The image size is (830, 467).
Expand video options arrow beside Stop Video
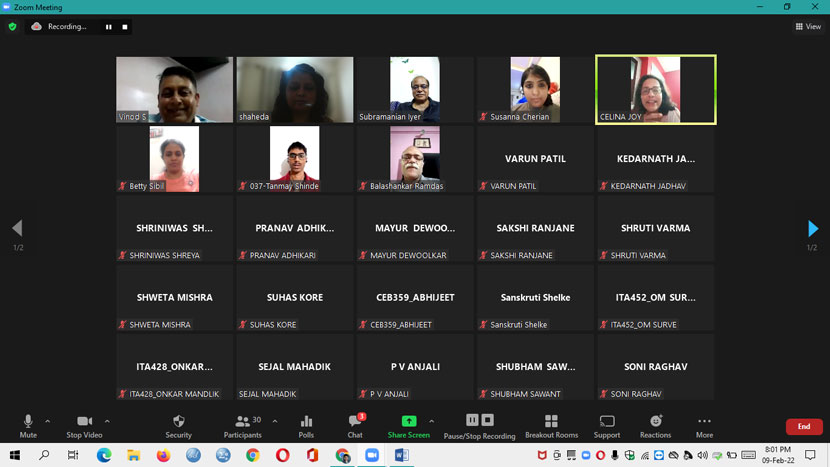(x=107, y=421)
